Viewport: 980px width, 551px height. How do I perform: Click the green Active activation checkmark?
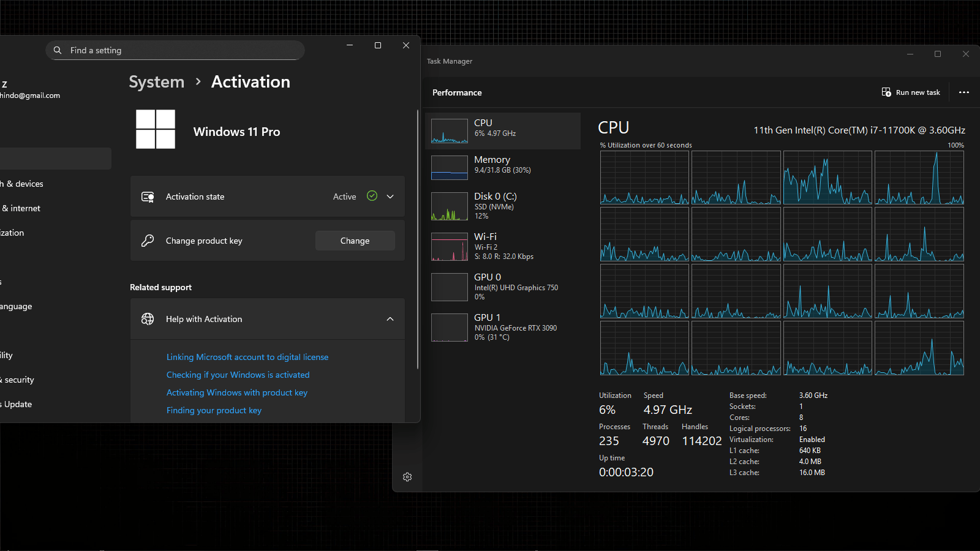372,196
